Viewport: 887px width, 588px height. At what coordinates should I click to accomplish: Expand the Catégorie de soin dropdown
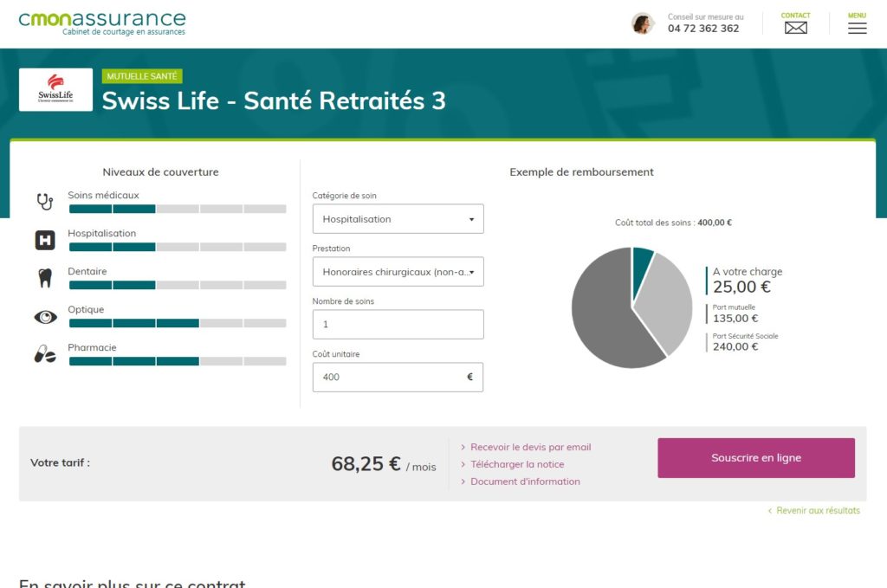tap(398, 219)
